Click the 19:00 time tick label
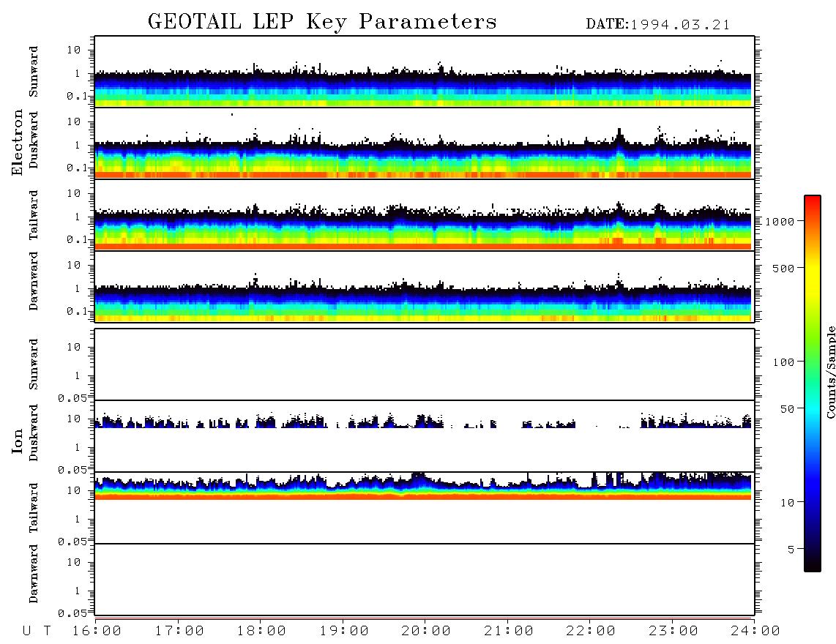This screenshot has height=644, width=836. tap(344, 631)
